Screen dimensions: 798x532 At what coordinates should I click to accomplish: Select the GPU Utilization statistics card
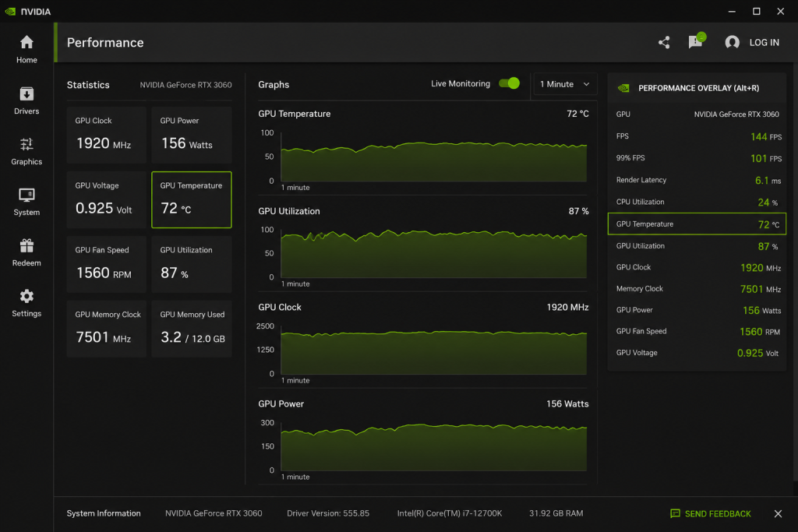point(192,264)
